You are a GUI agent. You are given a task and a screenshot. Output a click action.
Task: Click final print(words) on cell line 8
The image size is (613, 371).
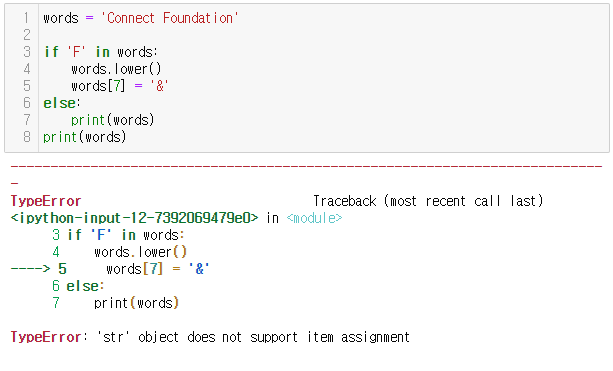coord(84,137)
